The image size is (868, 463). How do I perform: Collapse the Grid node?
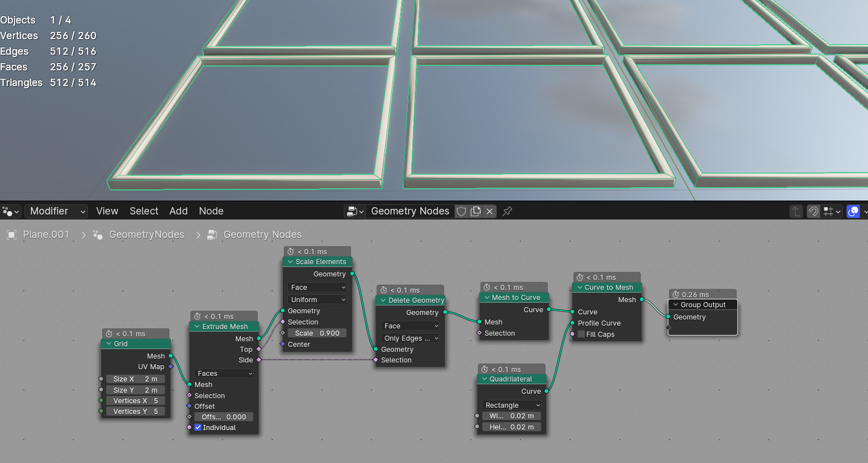(x=109, y=344)
